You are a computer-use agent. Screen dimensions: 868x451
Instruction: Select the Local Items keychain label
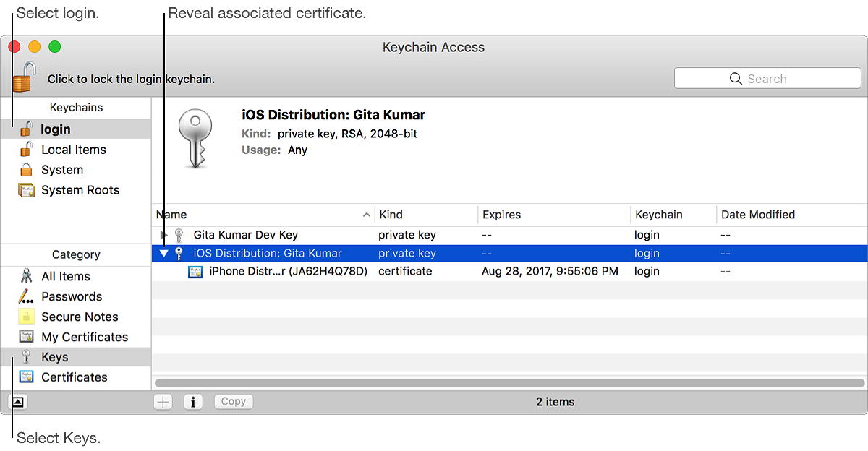(74, 150)
